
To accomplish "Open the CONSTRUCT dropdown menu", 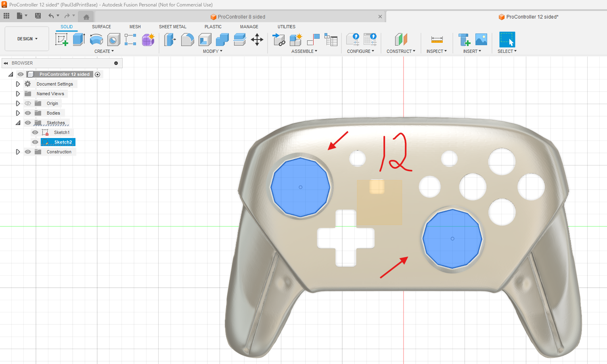I will coord(401,51).
